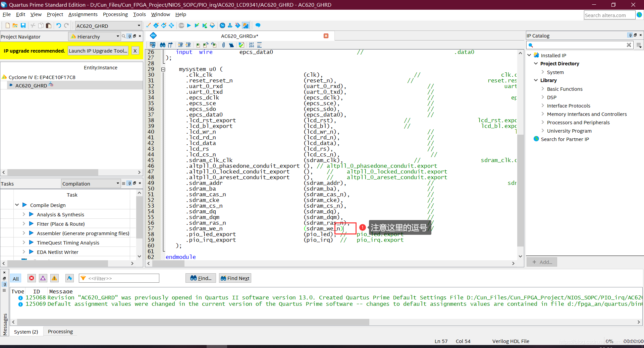Collapse mysystem u0 code fold marker
Viewport: 644px width, 348px height.
coord(163,69)
